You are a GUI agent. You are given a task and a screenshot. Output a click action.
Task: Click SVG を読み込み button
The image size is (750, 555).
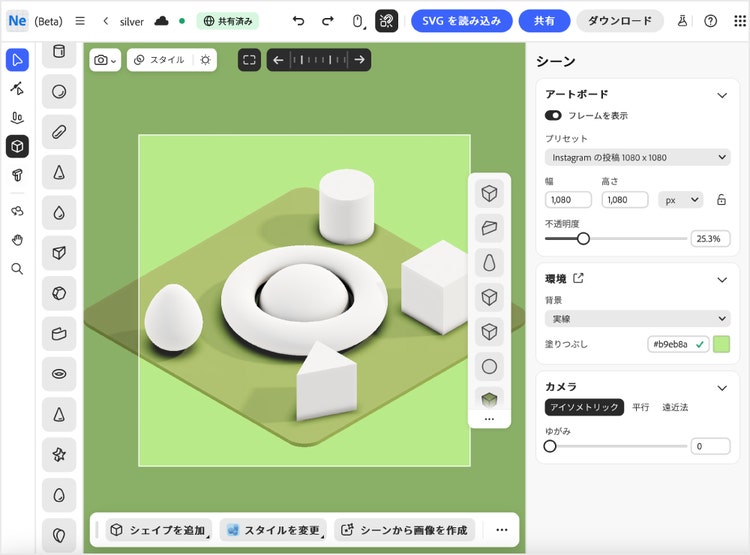click(x=462, y=21)
